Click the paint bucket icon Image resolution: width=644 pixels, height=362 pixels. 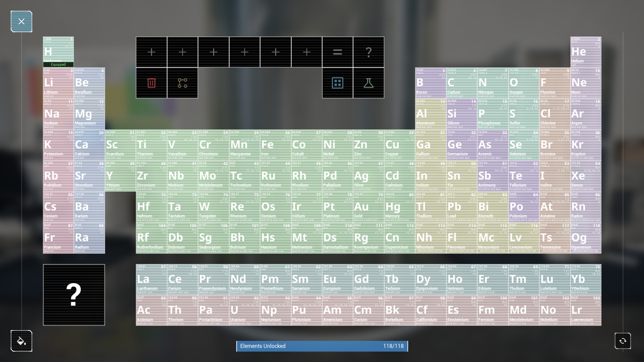pos(21,341)
